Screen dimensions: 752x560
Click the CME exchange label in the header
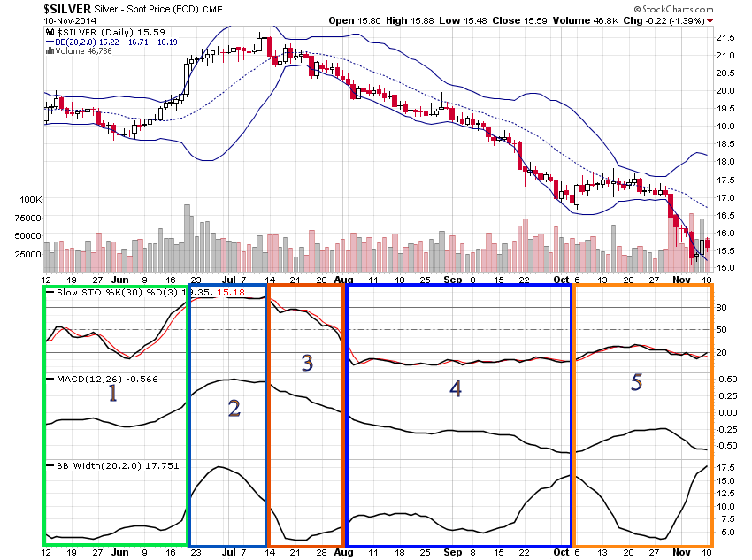212,9
